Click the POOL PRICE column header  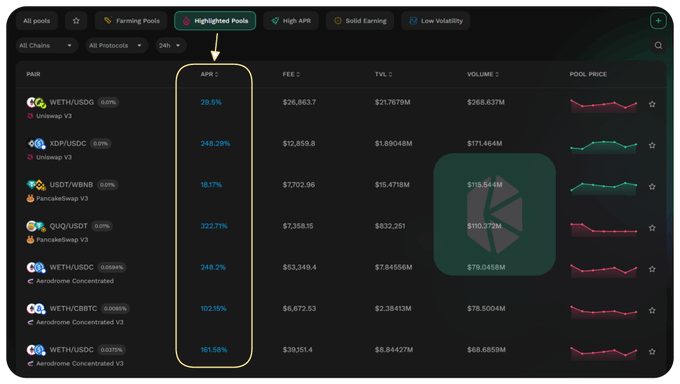click(588, 75)
